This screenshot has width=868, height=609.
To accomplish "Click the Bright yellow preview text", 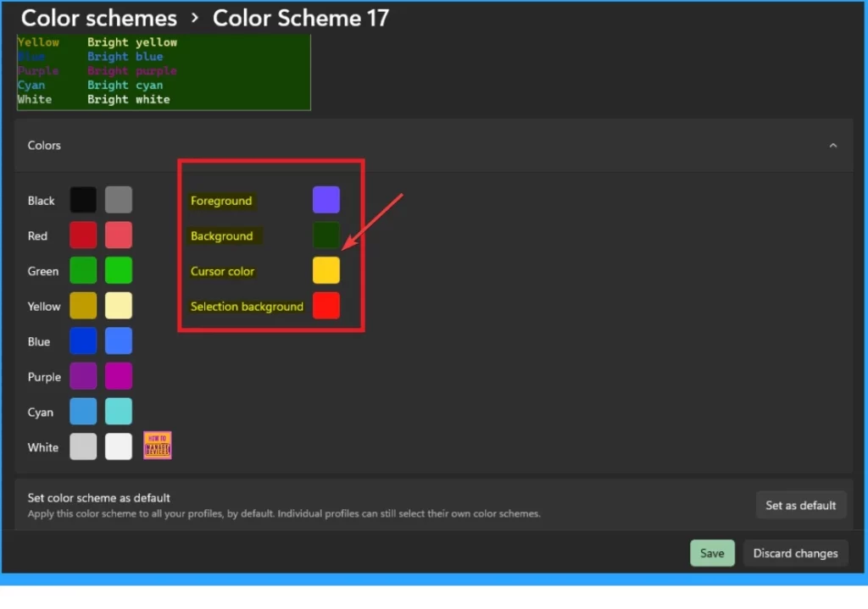I will (132, 42).
